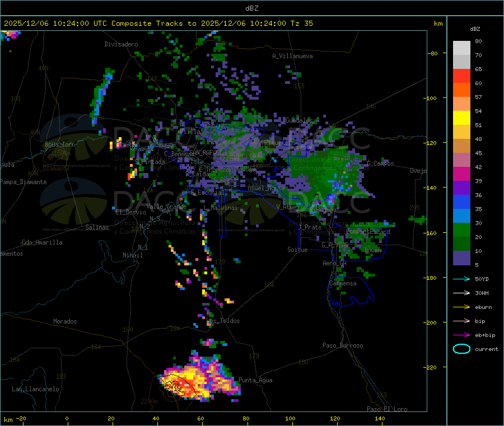Screen dimensions: 504x426
Task: Click the Nihuil map label
Action: [132, 255]
